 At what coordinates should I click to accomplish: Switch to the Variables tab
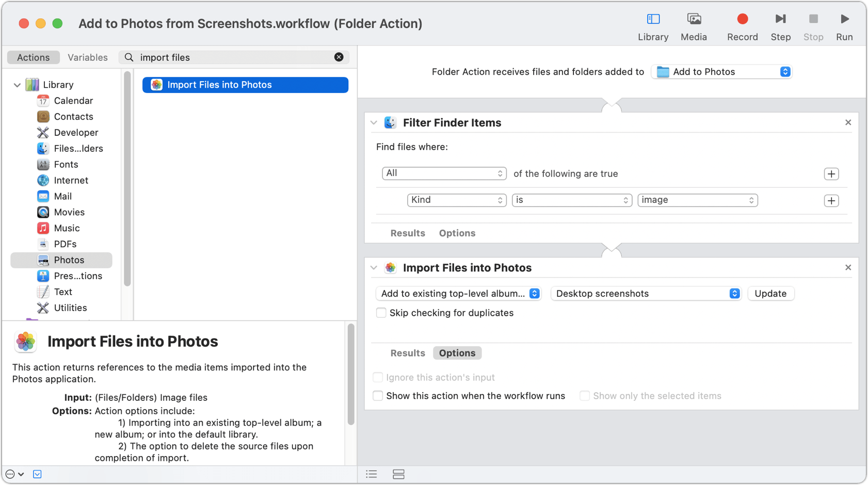coord(88,57)
